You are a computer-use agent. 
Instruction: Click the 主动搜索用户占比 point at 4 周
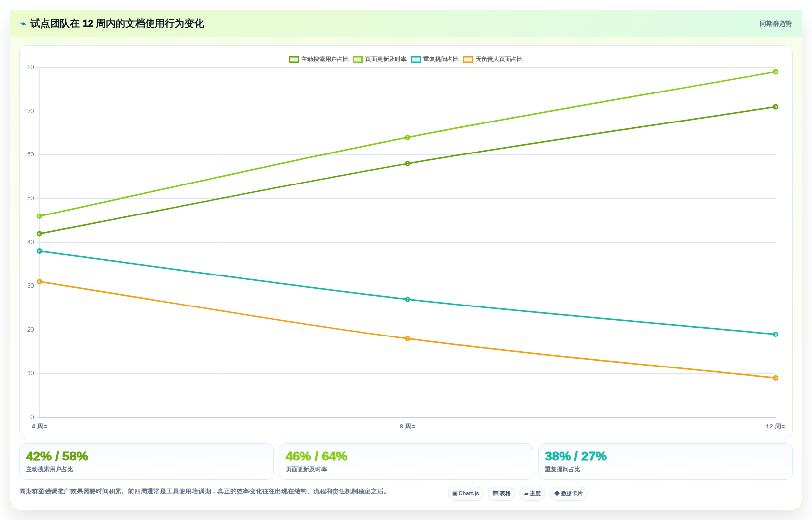(x=40, y=234)
